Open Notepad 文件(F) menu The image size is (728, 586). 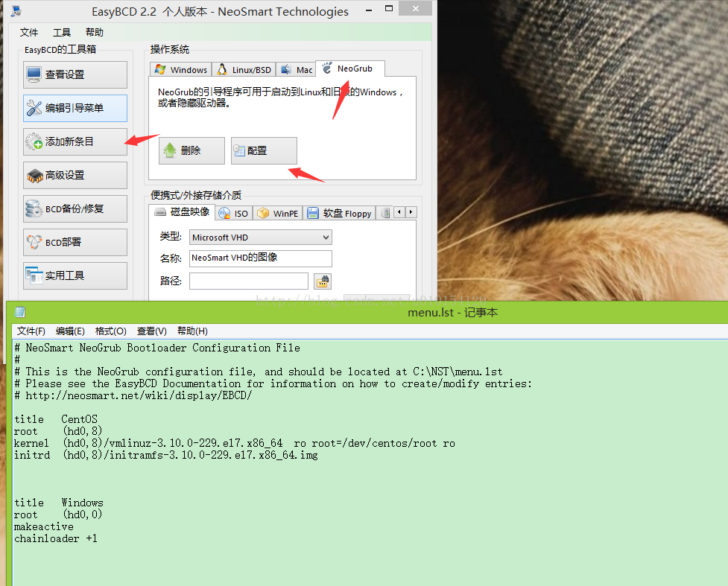[x=31, y=331]
